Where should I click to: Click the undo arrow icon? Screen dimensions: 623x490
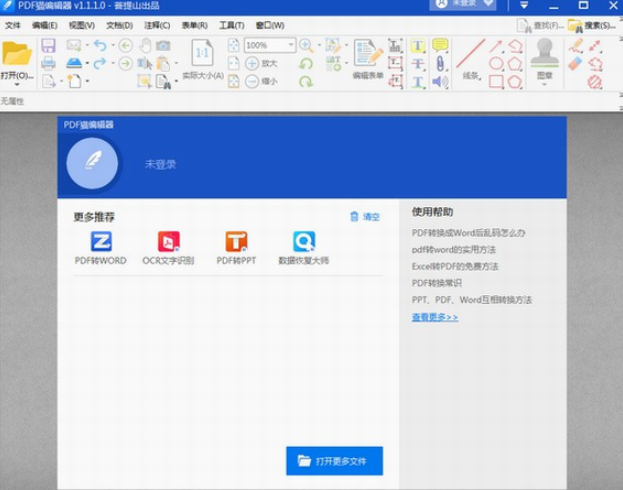tap(99, 45)
